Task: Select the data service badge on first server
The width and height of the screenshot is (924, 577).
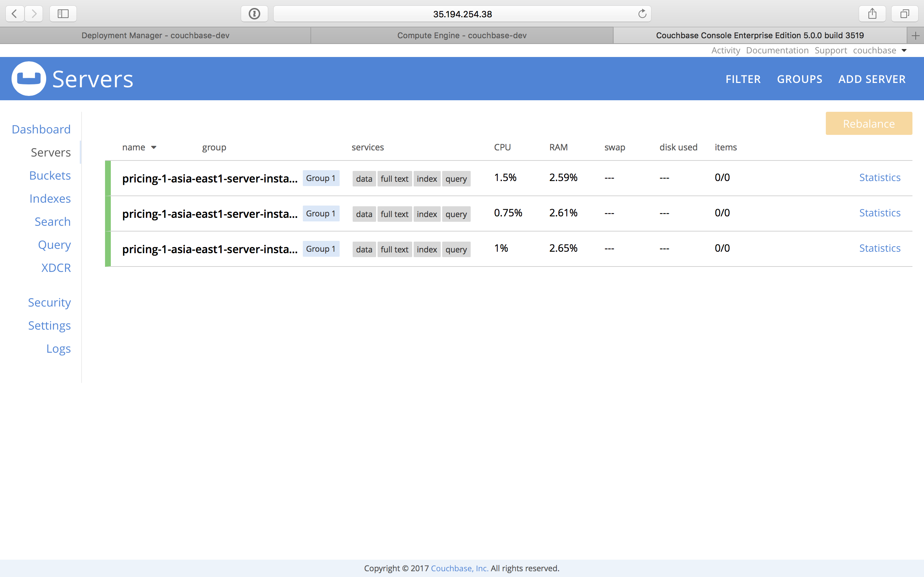Action: (x=363, y=179)
